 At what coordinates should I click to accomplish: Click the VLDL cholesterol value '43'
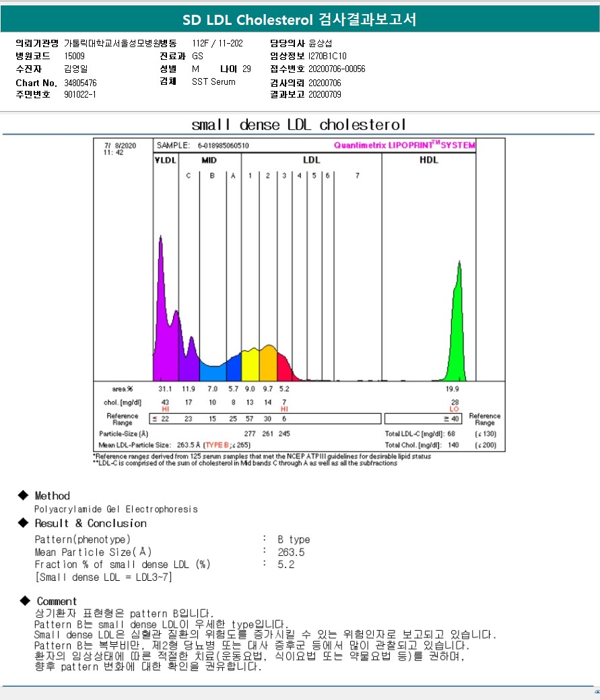[165, 403]
